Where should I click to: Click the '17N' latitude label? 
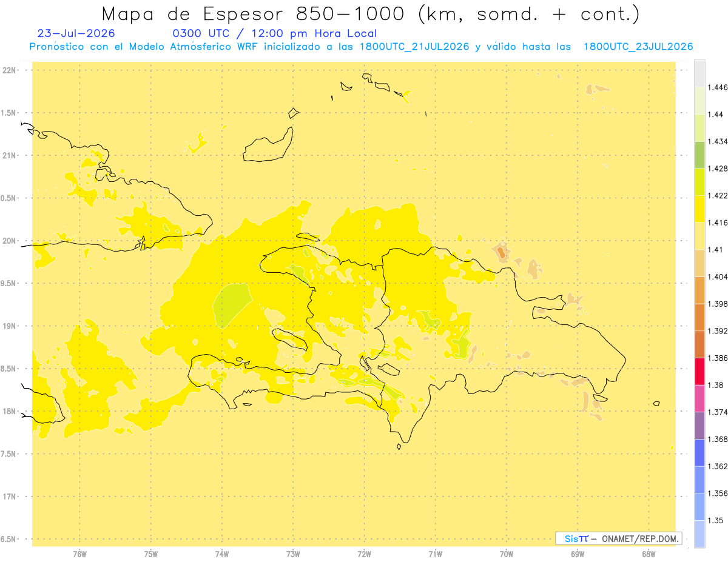(x=9, y=497)
